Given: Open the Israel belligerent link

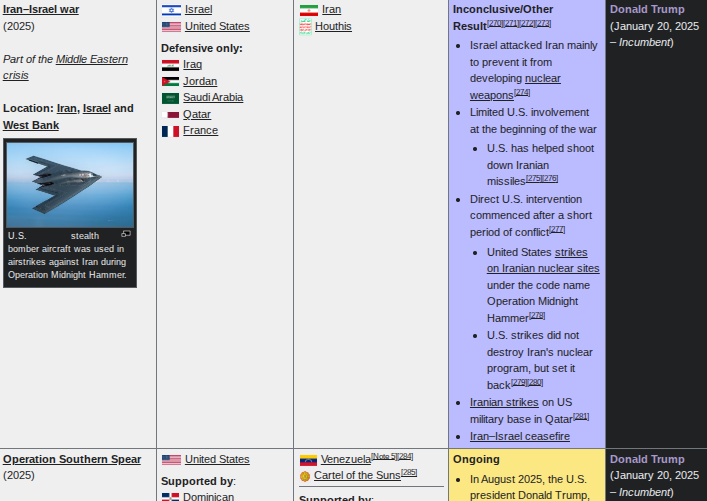Looking at the screenshot, I should pos(198,9).
